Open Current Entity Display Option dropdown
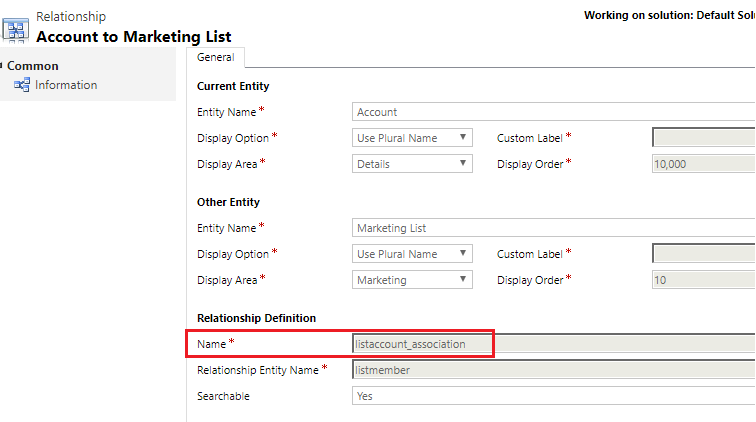The height and width of the screenshot is (422, 756). (412, 138)
